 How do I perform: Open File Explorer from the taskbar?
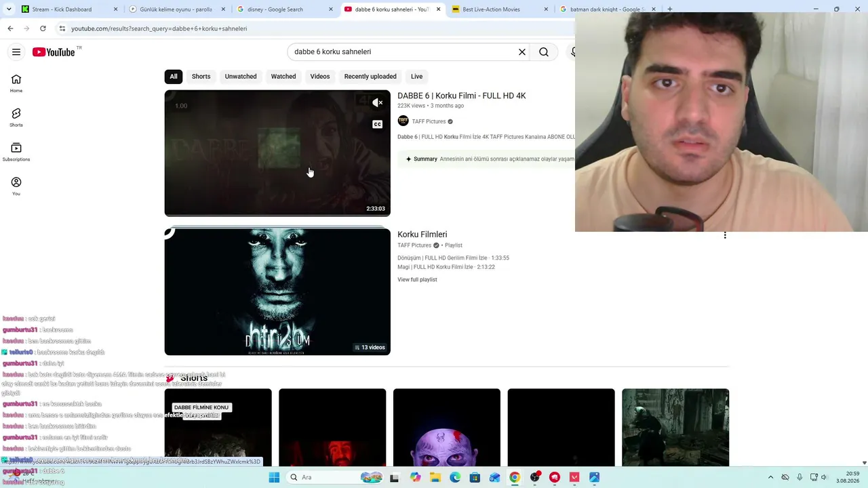[x=435, y=477]
